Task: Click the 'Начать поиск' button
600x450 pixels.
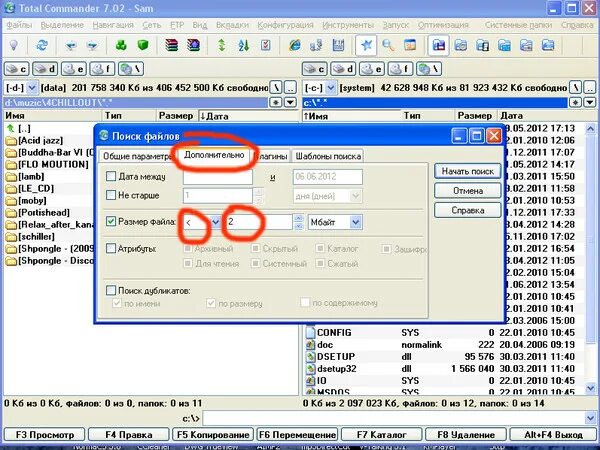Action: coord(468,171)
